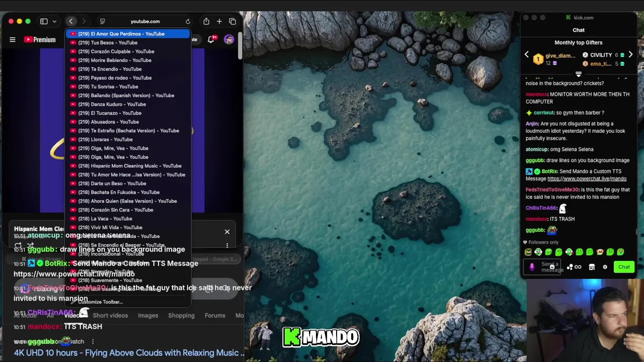Select history entry Darte un Beso
The image size is (644, 362).
(128, 184)
